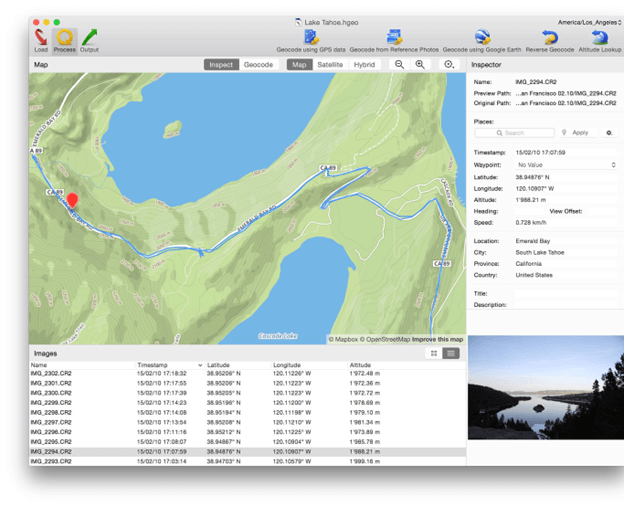Click the Apply places button
This screenshot has width=624, height=507.
(x=578, y=133)
